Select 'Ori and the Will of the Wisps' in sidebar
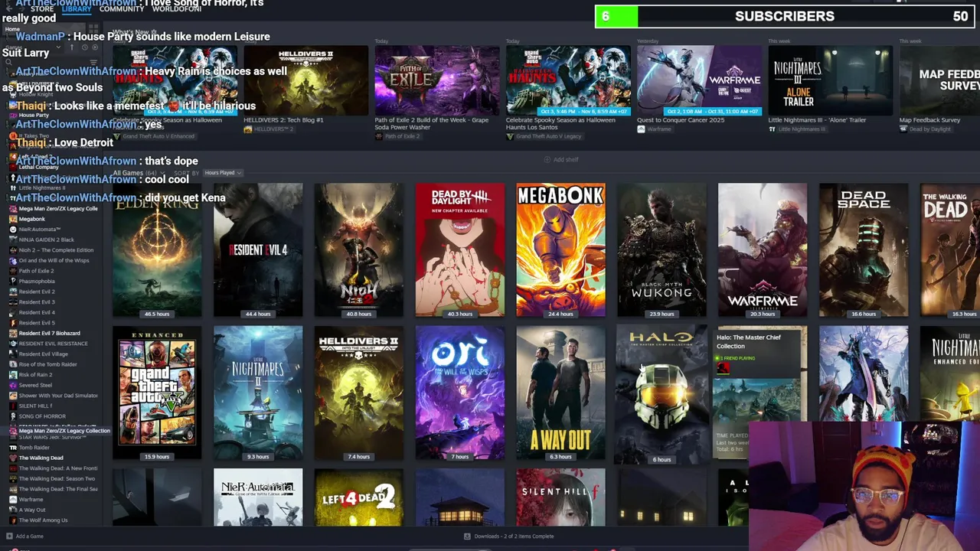Image resolution: width=980 pixels, height=551 pixels. click(54, 261)
